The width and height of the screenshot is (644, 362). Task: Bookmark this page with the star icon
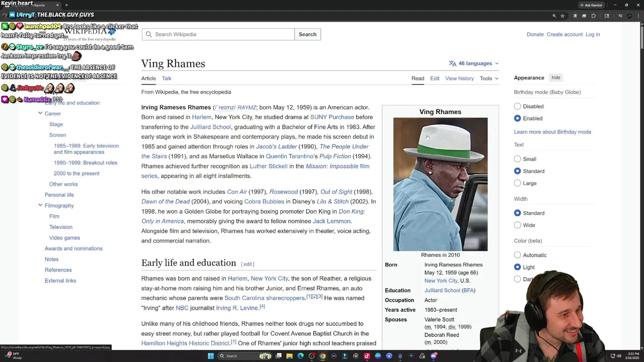pos(562,16)
